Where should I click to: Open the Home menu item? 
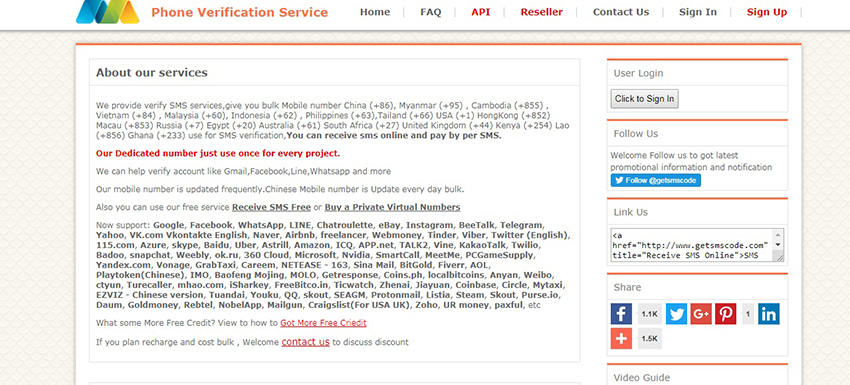pyautogui.click(x=375, y=12)
